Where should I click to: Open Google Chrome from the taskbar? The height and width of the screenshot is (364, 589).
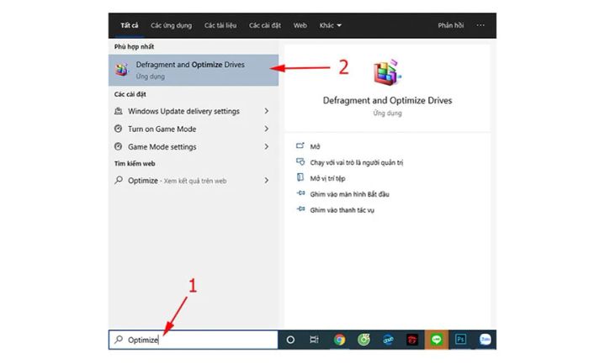click(339, 340)
